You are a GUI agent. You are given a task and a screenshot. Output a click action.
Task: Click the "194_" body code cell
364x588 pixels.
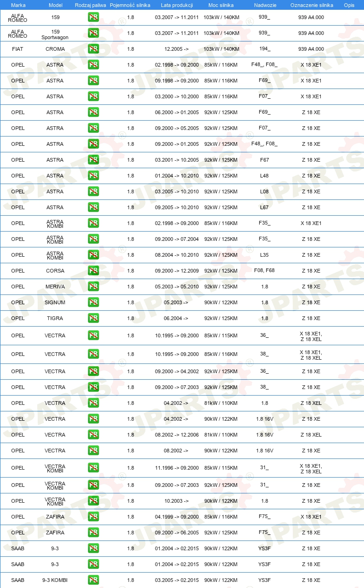(x=264, y=49)
